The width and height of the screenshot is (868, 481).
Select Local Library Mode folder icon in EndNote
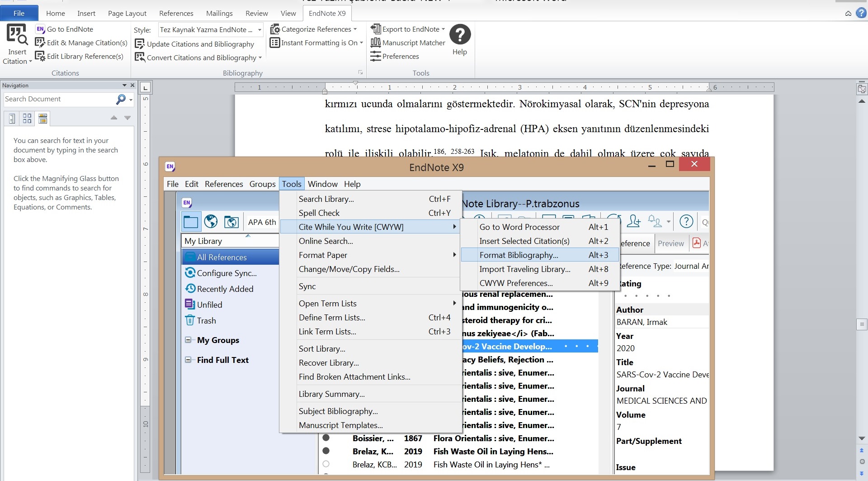tap(190, 222)
